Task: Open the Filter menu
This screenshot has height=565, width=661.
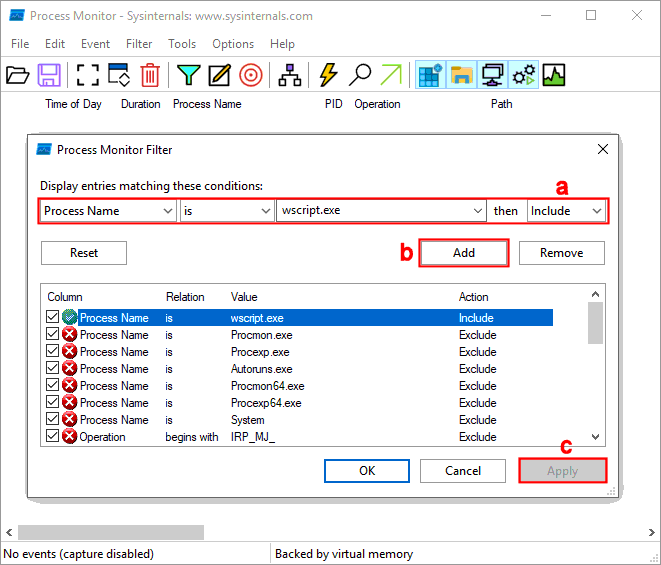Action: [x=139, y=44]
